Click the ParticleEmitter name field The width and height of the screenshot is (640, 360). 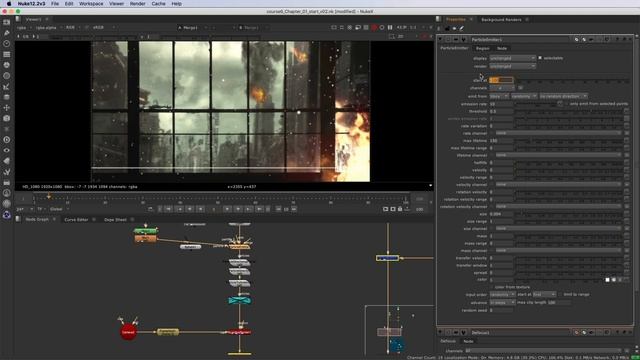[x=521, y=40]
